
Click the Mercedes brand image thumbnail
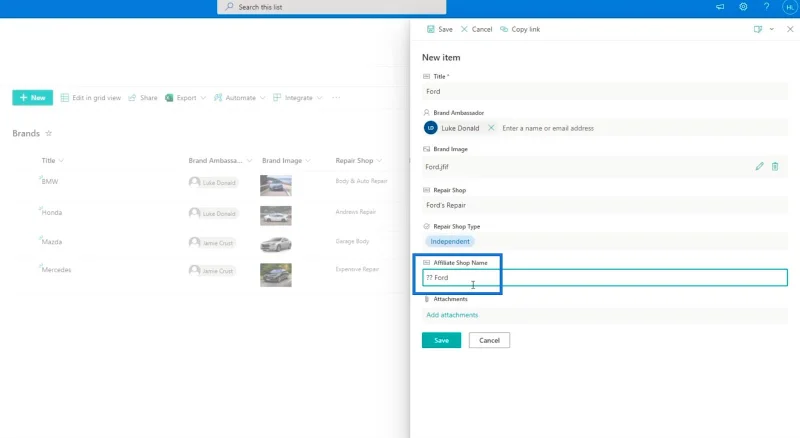276,275
